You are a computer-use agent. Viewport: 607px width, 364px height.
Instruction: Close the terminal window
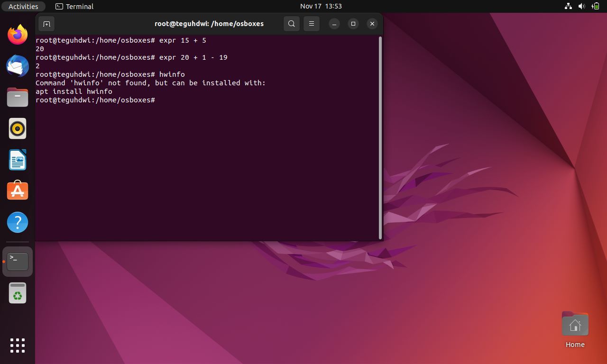[x=372, y=24]
